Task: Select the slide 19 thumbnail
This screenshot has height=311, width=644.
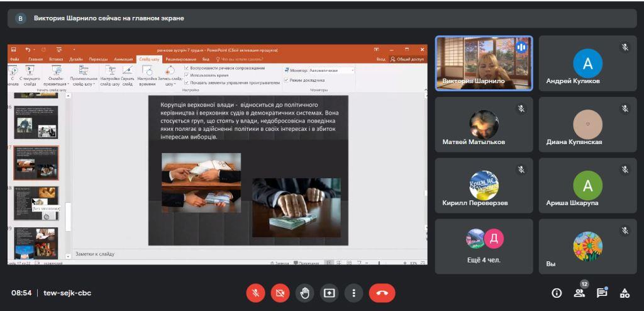Action: (36, 243)
